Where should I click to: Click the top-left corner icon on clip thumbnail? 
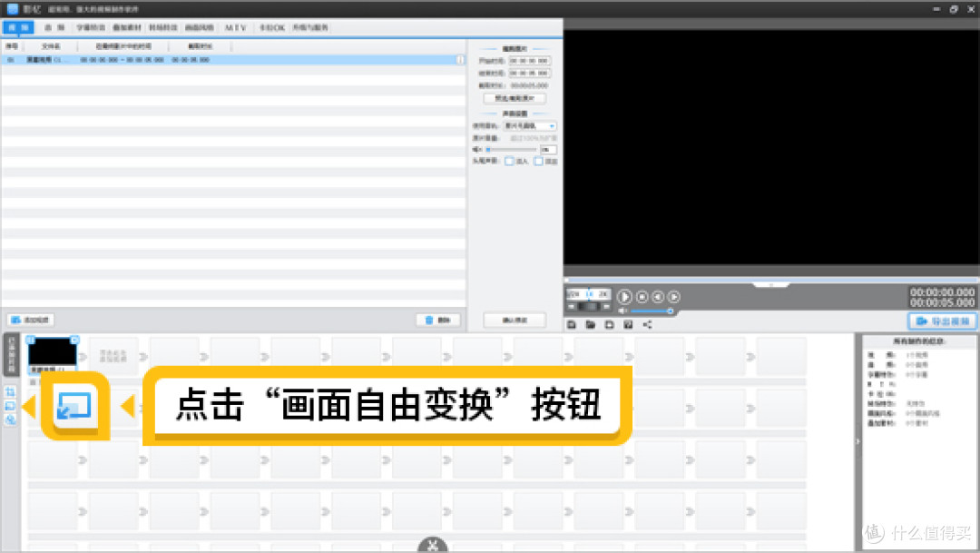pos(31,340)
